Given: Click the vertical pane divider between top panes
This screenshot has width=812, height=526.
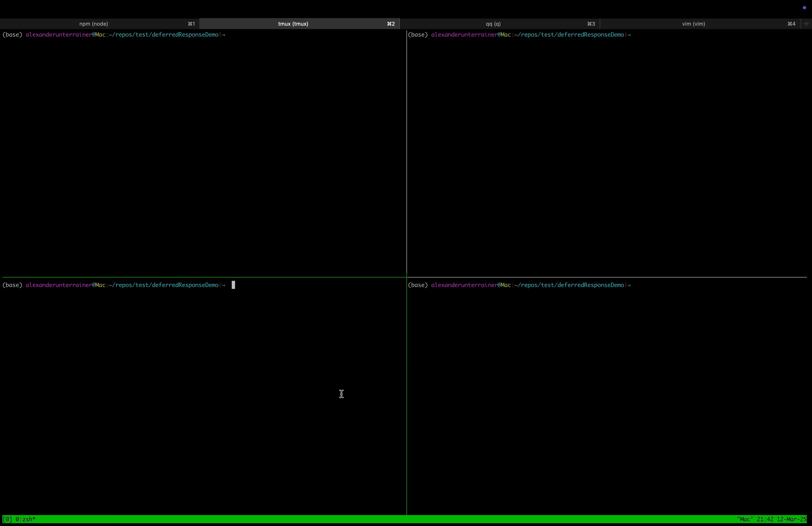Looking at the screenshot, I should click(407, 154).
